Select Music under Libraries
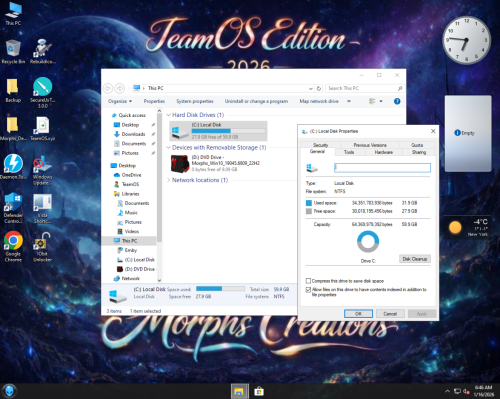This screenshot has height=399, width=500. (131, 213)
